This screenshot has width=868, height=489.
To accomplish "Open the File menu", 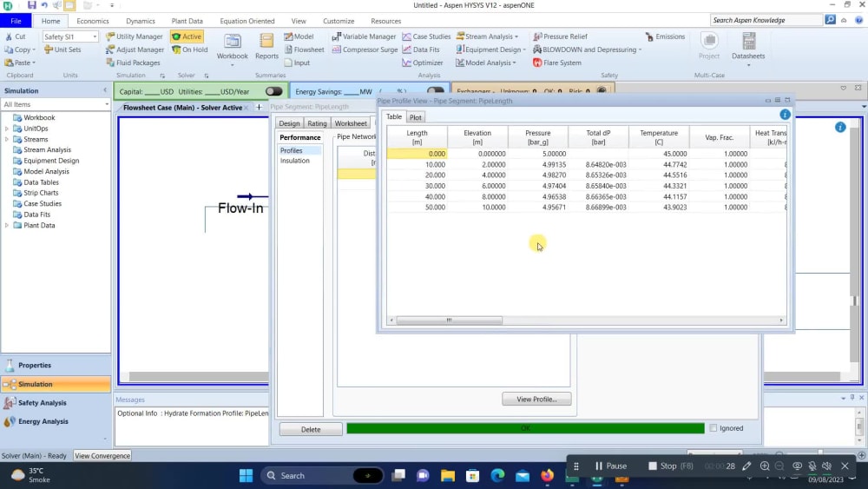I will click(x=16, y=21).
